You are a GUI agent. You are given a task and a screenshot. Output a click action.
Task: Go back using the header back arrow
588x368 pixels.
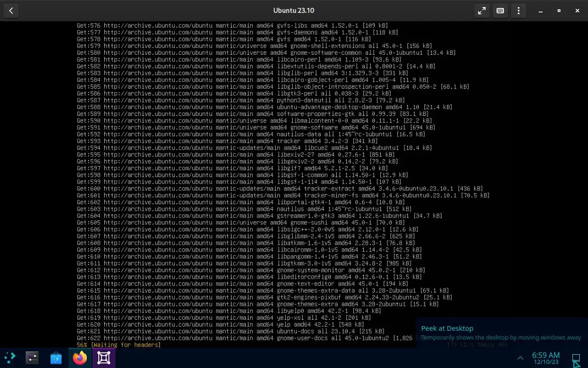click(11, 11)
